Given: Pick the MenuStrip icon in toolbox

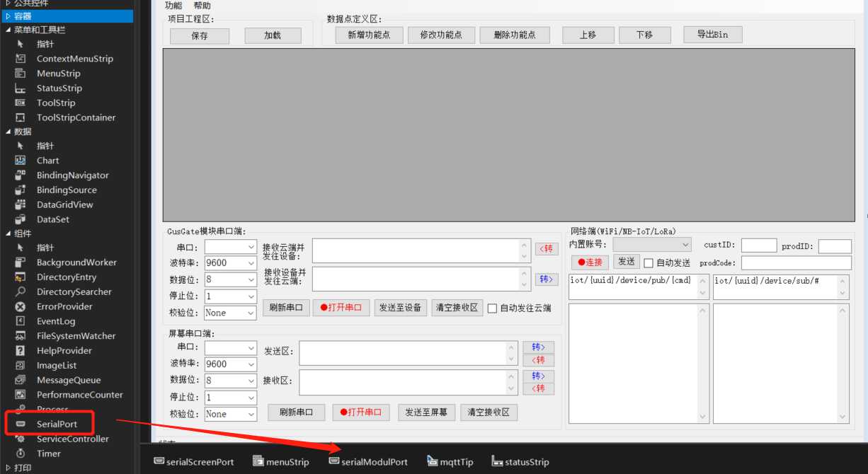Looking at the screenshot, I should point(21,74).
